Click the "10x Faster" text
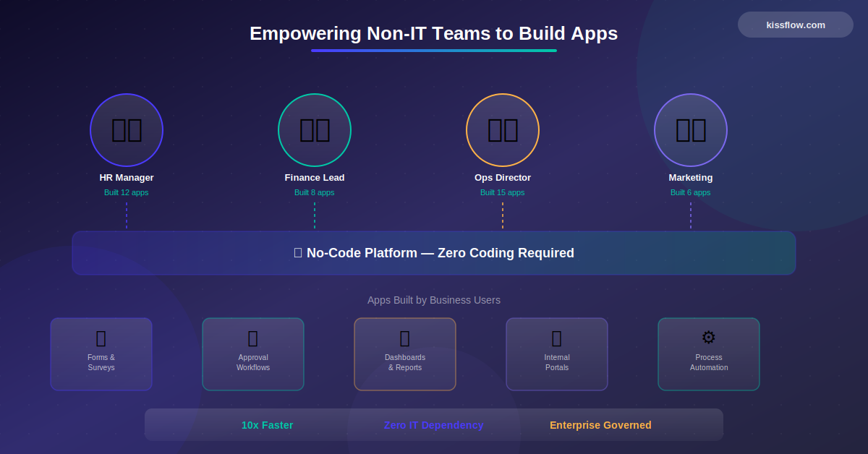Viewport: 868px width, 454px height. coord(268,425)
